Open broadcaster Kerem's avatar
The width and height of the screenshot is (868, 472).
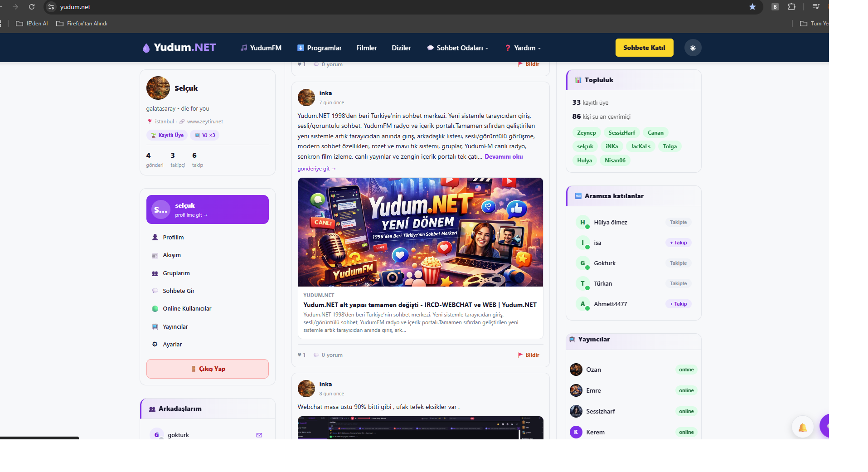point(576,432)
